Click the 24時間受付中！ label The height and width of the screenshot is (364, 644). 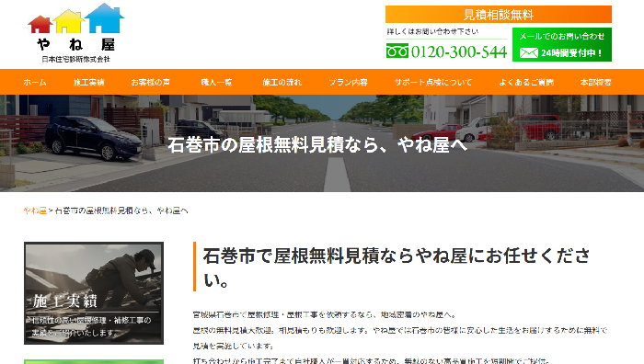pyautogui.click(x=571, y=53)
